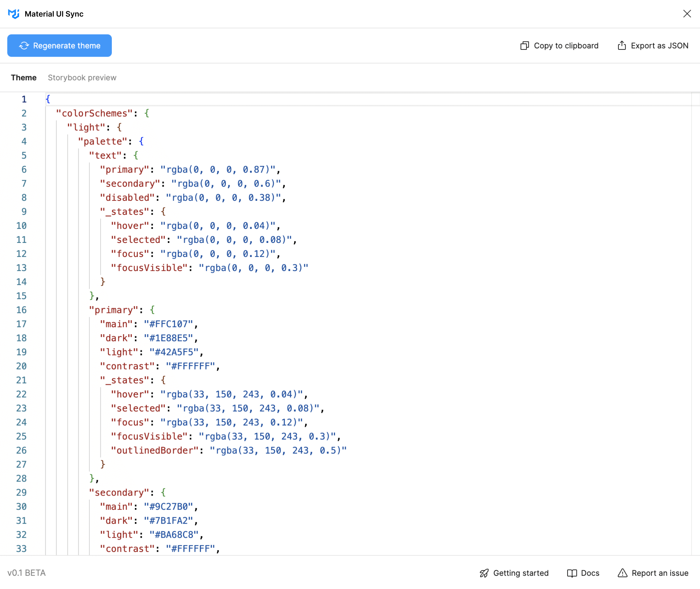Click the export icon beside "Export as JSON"
Image resolution: width=700 pixels, height=589 pixels.
[x=622, y=45]
